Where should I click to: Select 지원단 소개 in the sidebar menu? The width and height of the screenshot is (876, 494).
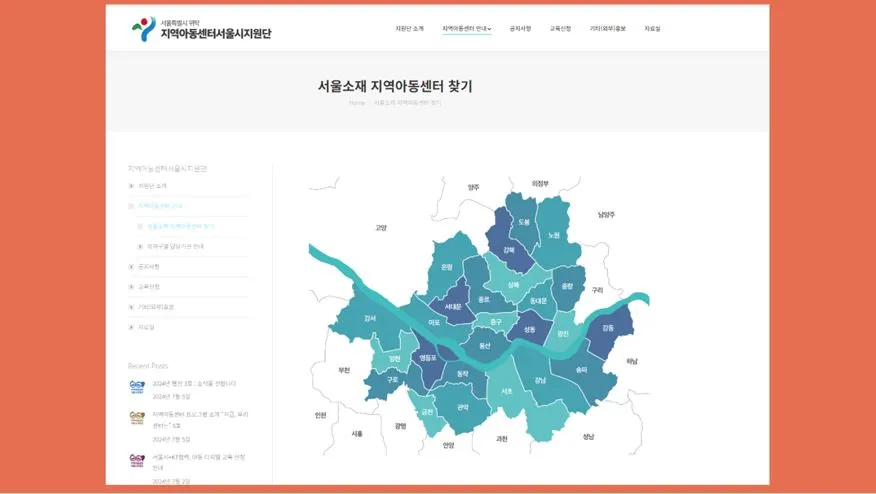tap(153, 186)
